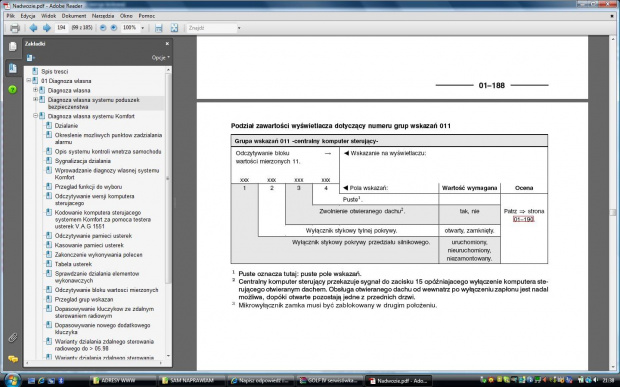Open the Widok menu
620x387 pixels.
[x=49, y=16]
